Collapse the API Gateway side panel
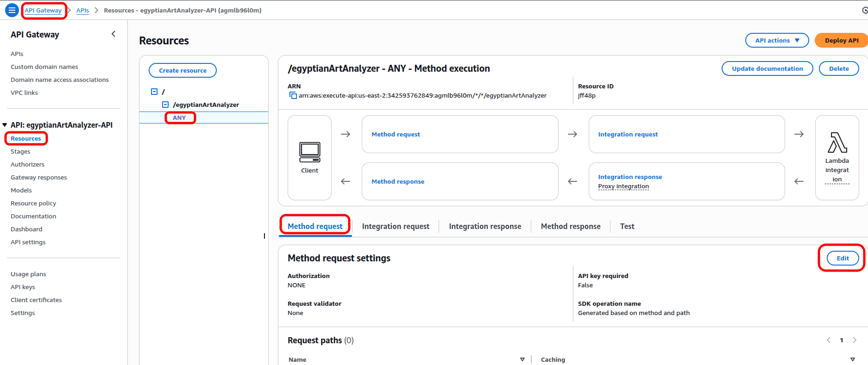868x365 pixels. (113, 34)
